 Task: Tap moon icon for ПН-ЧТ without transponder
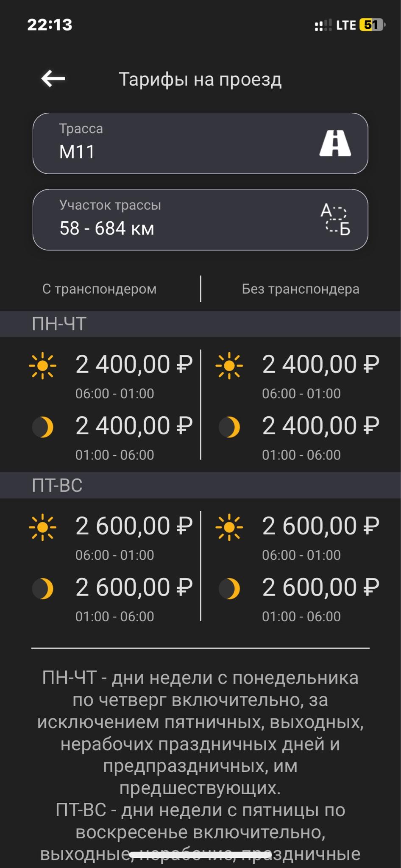click(x=229, y=427)
